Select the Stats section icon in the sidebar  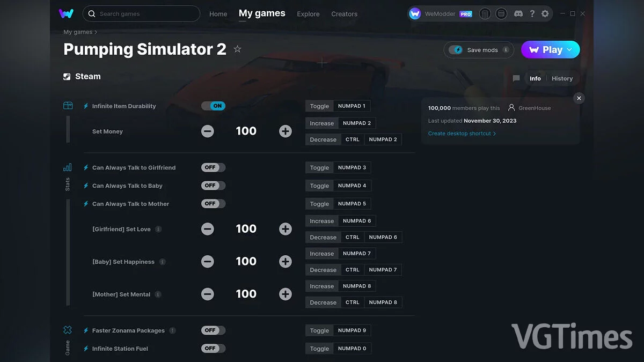(x=67, y=167)
